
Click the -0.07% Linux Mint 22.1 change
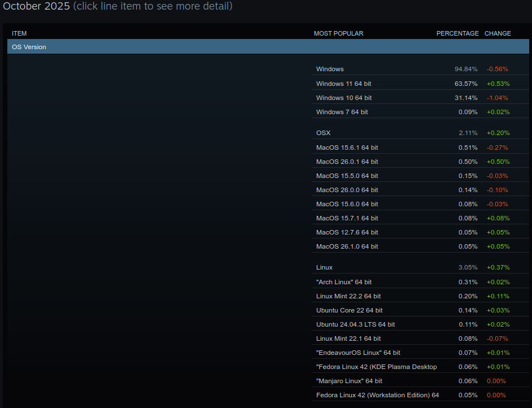point(498,338)
